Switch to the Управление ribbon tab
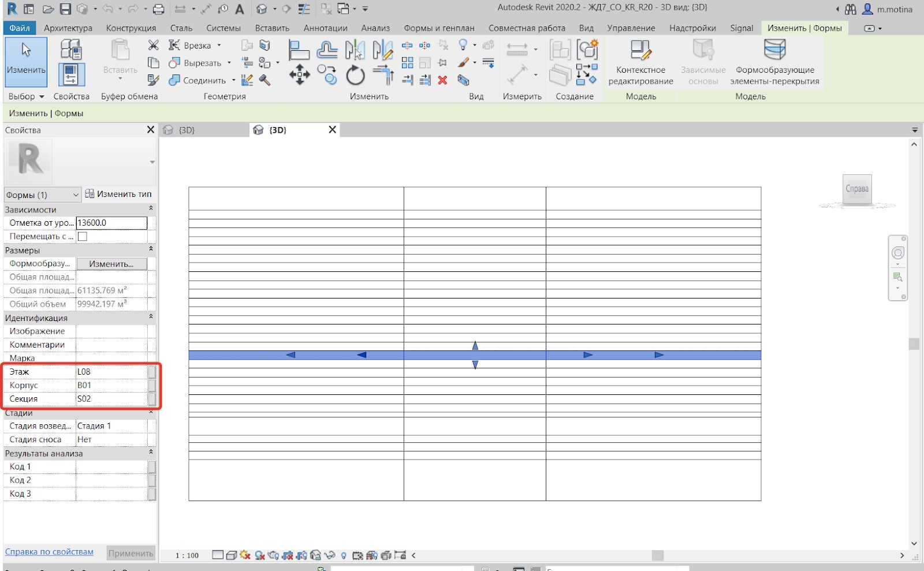This screenshot has width=924, height=571. coord(631,28)
